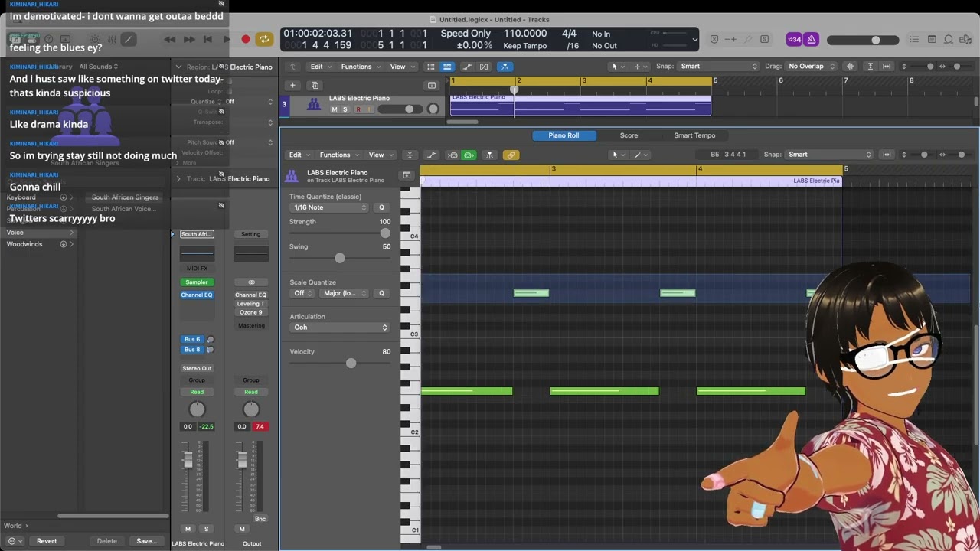Mute the LABS Electric Piano track header
The height and width of the screenshot is (551, 980).
334,109
